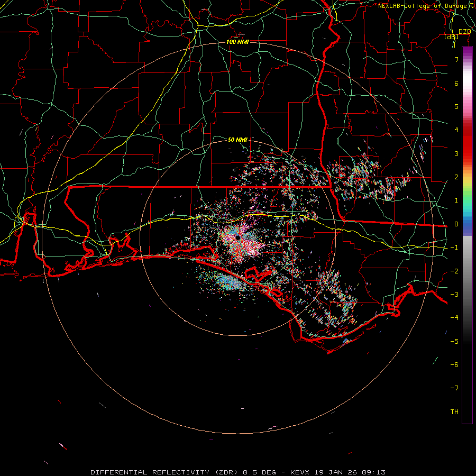
Task: Click the scale value "-2"
Action: click(x=454, y=271)
